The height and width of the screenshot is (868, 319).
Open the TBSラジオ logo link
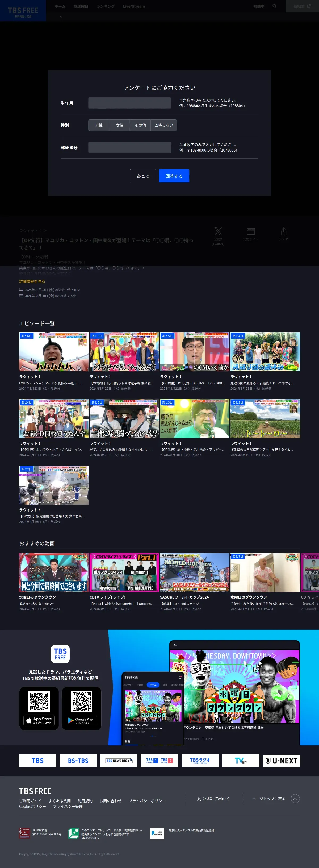pyautogui.click(x=200, y=761)
